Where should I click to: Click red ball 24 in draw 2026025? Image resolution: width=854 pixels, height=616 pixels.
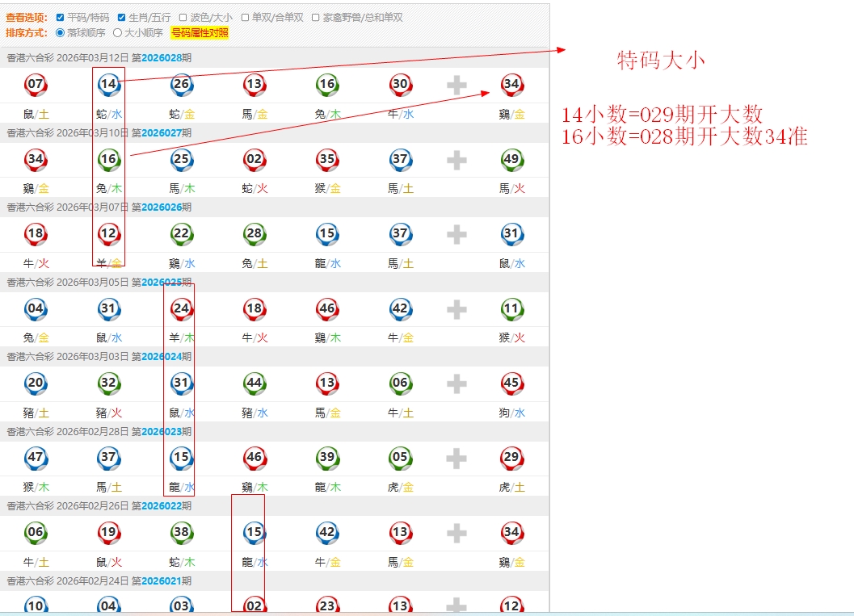[x=182, y=308]
